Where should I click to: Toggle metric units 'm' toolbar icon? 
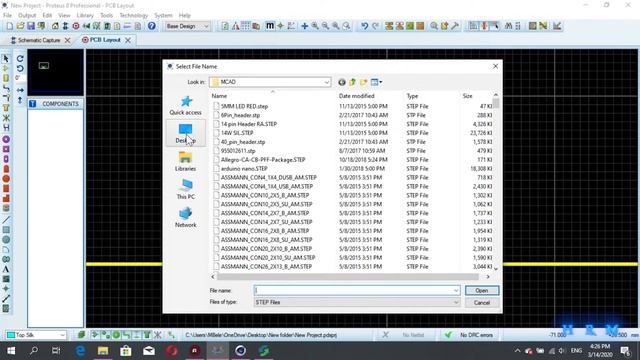coord(270,26)
